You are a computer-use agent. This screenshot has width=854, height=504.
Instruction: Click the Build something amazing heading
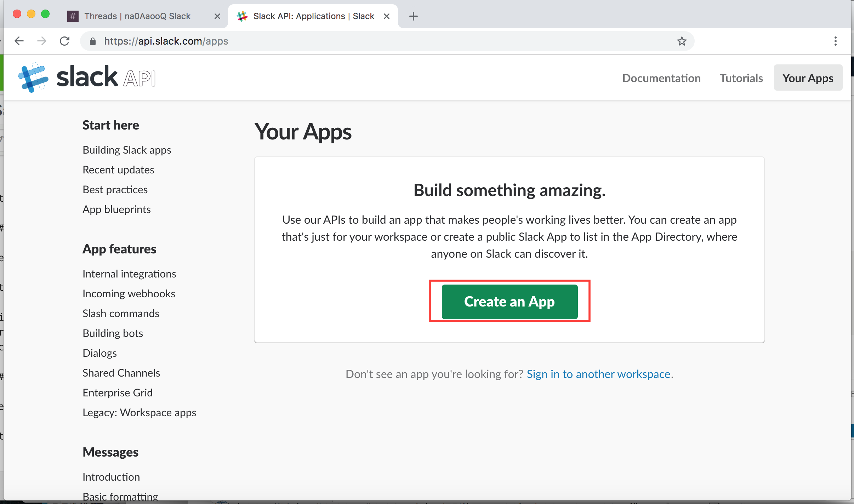tap(509, 190)
